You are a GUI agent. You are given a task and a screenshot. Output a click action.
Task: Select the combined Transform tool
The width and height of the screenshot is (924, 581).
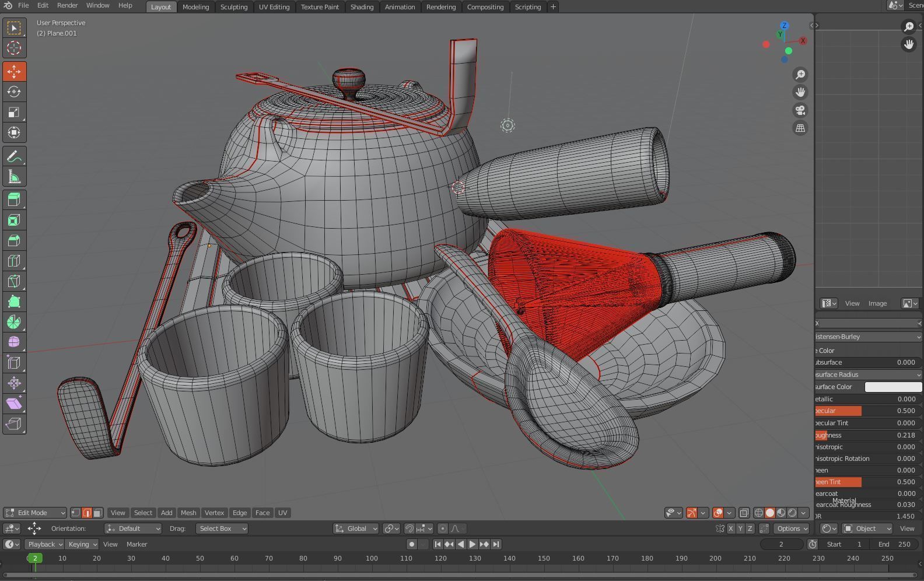point(14,132)
